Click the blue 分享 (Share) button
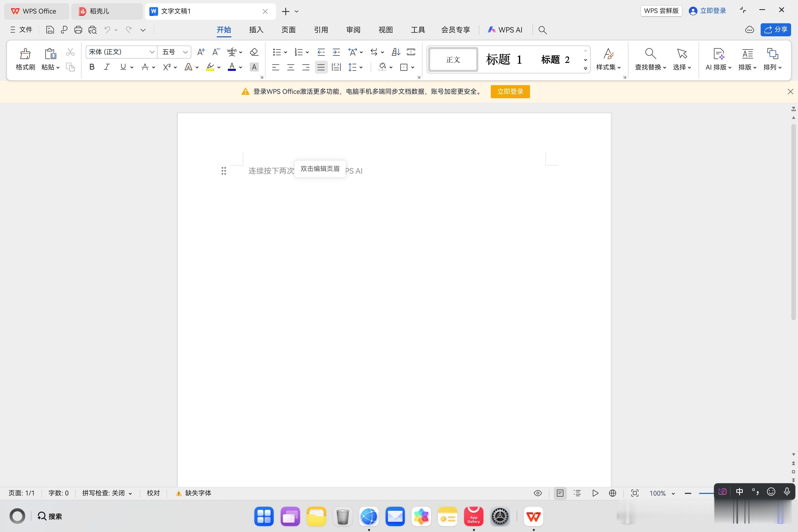The width and height of the screenshot is (798, 532). click(x=775, y=29)
